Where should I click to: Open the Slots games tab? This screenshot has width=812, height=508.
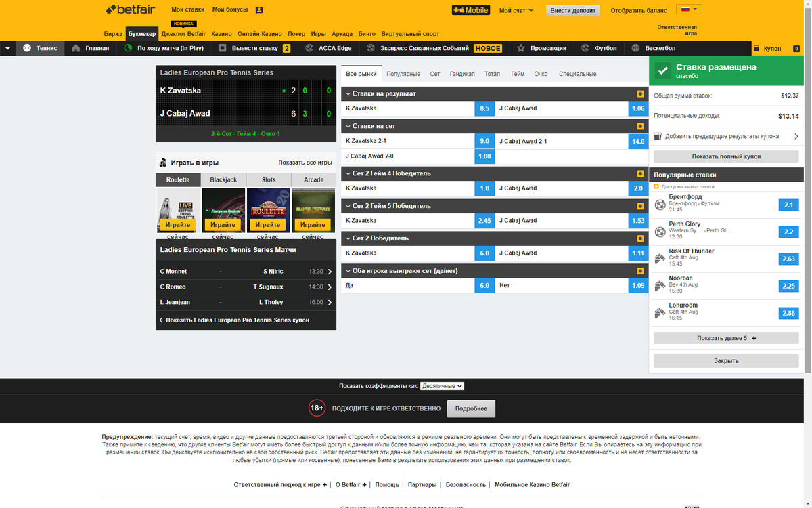point(269,180)
